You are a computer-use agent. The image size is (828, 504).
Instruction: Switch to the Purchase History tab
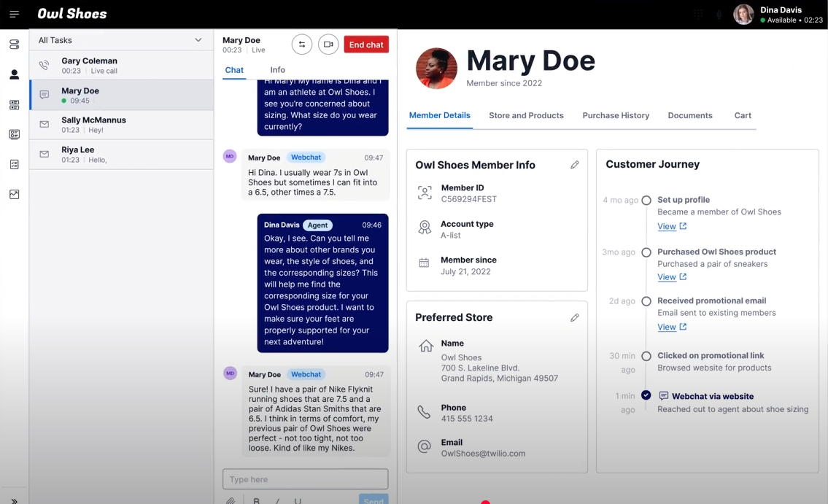[616, 115]
